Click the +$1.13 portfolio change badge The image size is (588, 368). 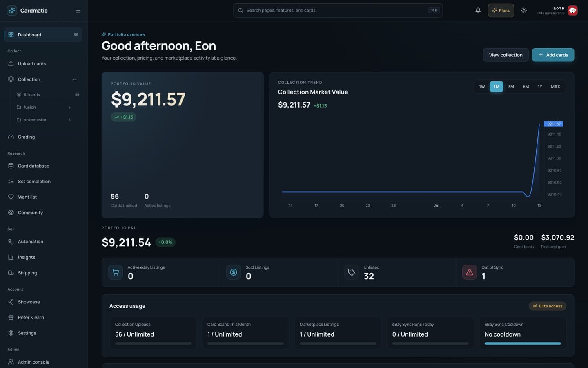coord(123,117)
